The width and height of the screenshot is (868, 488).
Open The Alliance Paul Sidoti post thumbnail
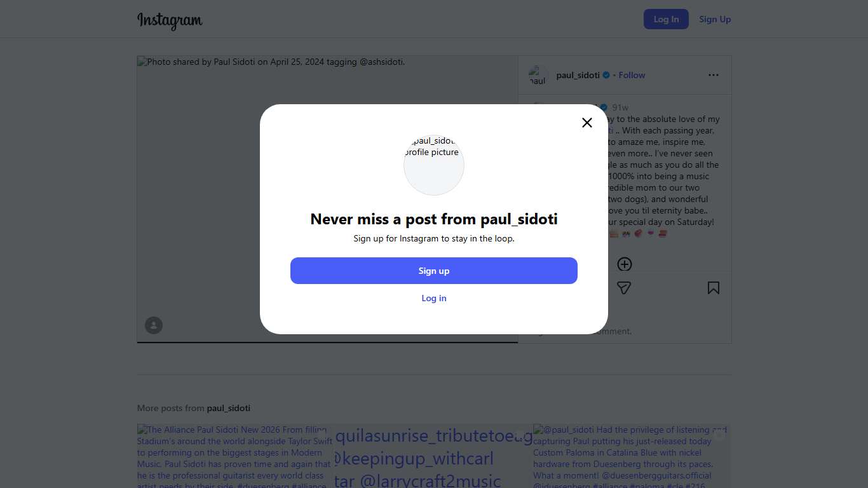[x=234, y=456]
